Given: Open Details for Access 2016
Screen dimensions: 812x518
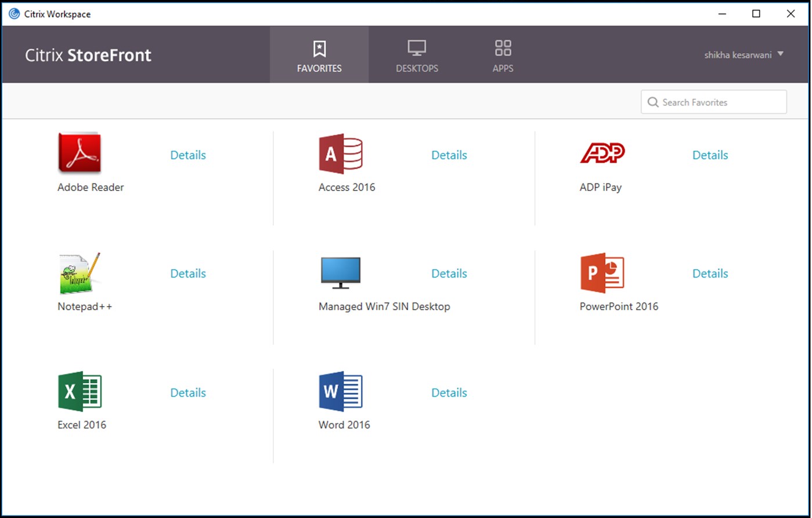Looking at the screenshot, I should click(449, 155).
